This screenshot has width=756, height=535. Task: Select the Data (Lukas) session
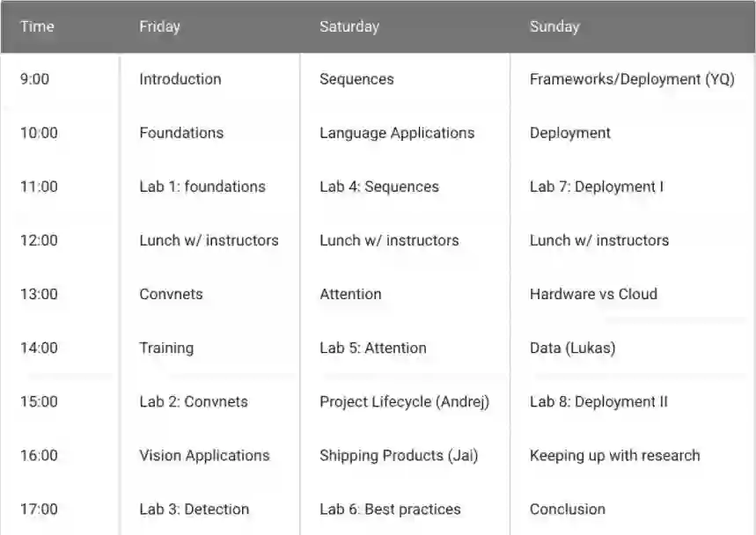572,348
